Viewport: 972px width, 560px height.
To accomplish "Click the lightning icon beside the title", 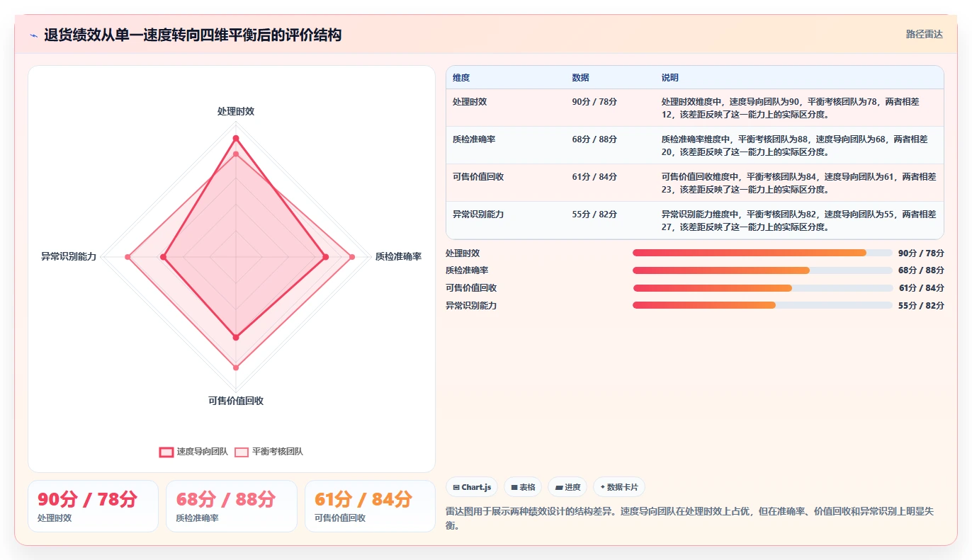I will pyautogui.click(x=34, y=35).
